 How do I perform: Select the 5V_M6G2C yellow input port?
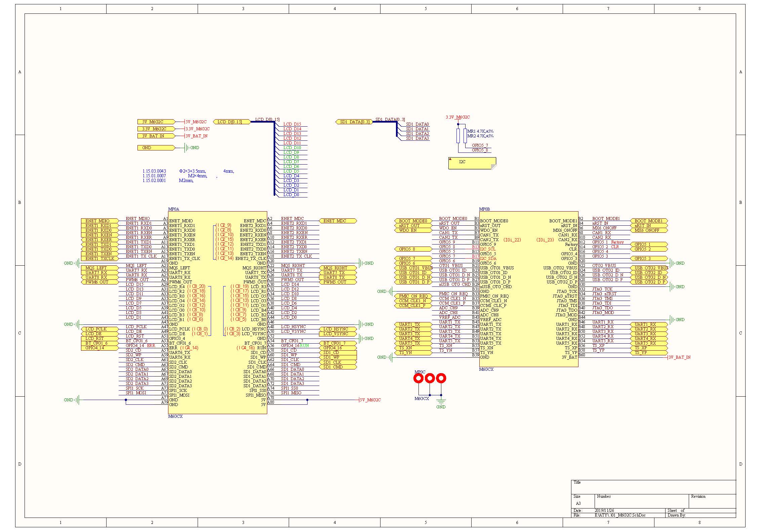pyautogui.click(x=156, y=122)
